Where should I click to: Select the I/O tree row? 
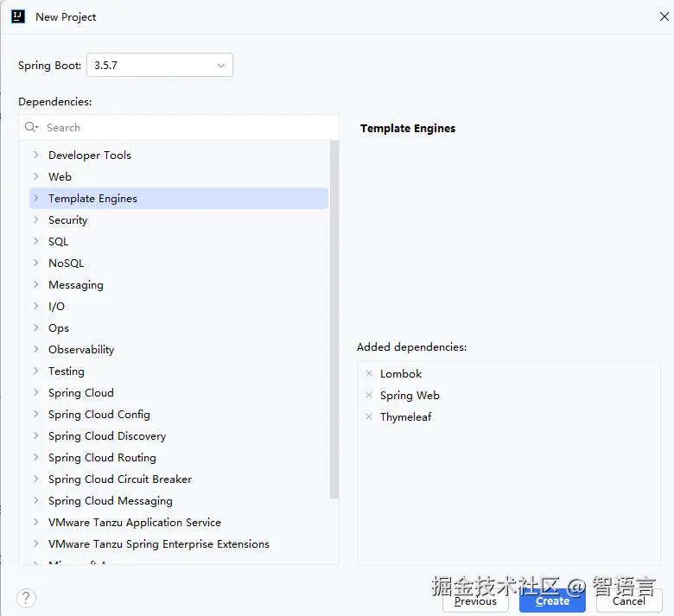tap(179, 307)
